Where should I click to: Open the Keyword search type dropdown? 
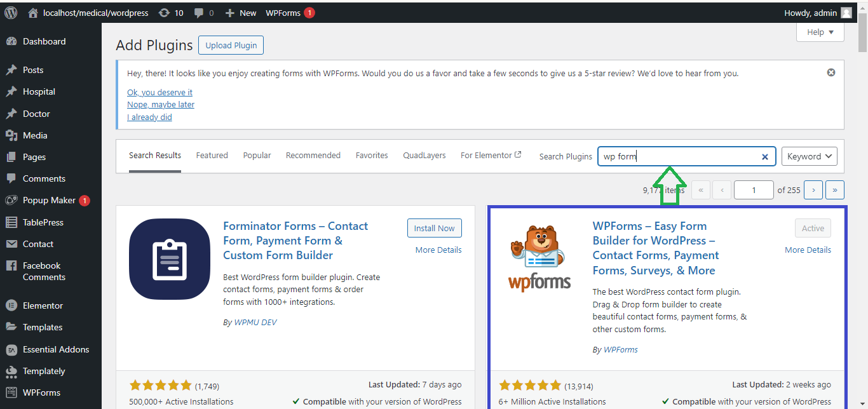coord(809,156)
